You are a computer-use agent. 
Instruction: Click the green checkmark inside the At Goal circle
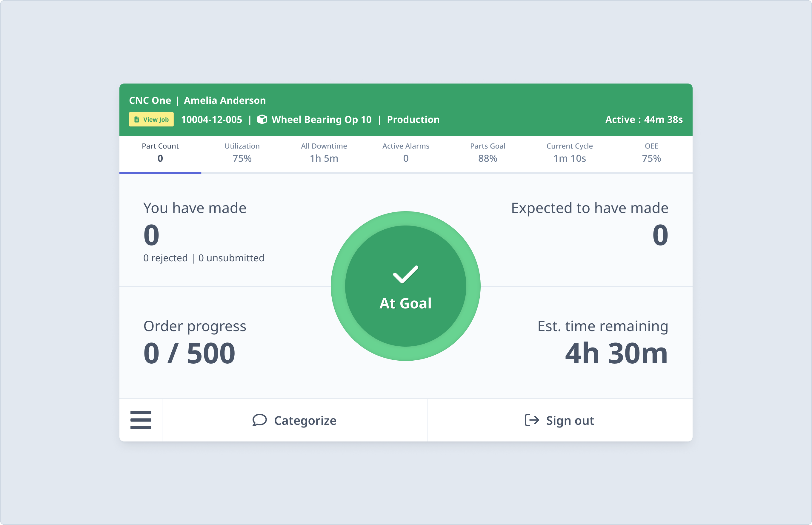[x=405, y=274]
